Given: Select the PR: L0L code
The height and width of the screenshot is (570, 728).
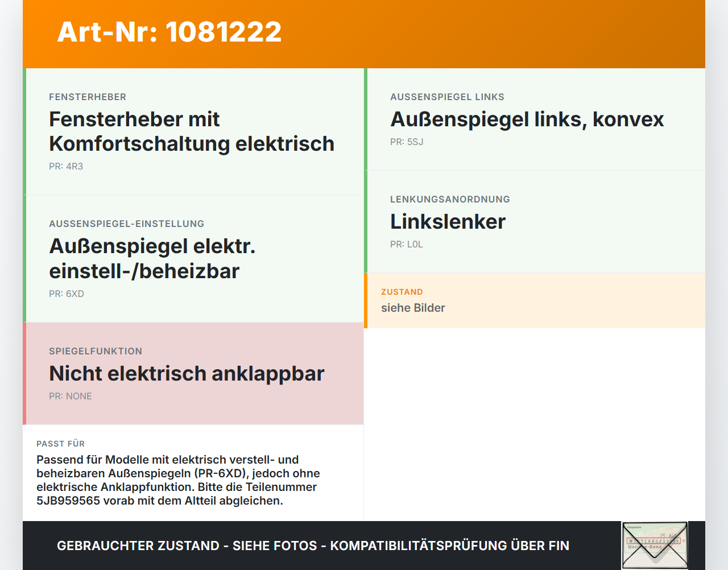Looking at the screenshot, I should (x=407, y=245).
